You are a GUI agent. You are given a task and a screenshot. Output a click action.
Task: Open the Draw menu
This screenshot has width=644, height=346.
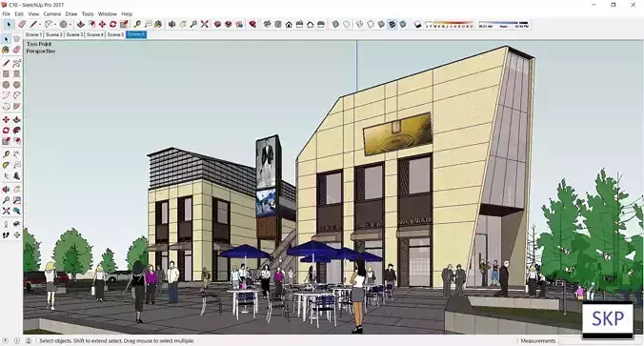click(71, 14)
